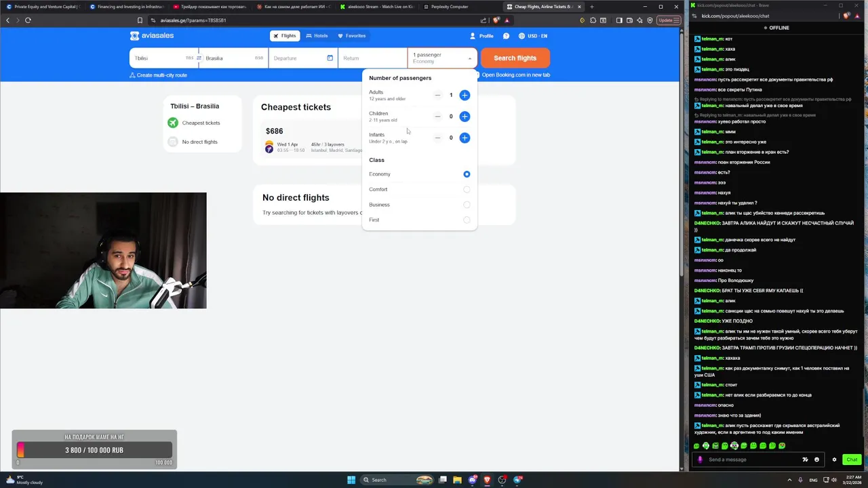Select Cheapest tickets filter option
This screenshot has width=868, height=488.
click(x=194, y=123)
